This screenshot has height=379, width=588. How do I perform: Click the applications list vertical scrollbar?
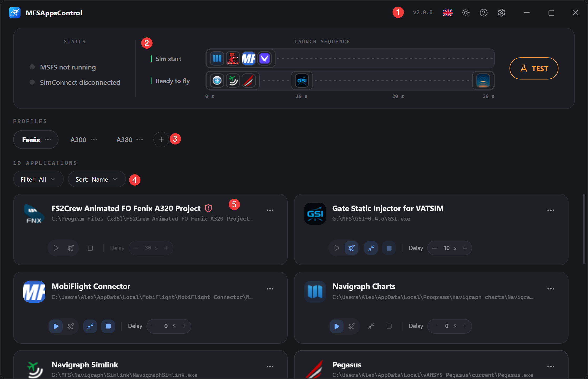click(x=584, y=229)
